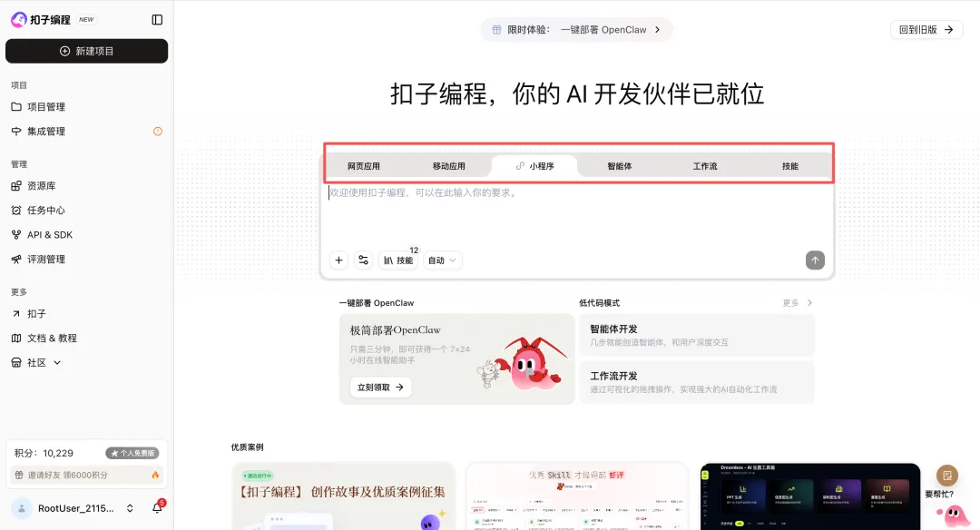
Task: Click the 项目管理 folder icon
Action: pyautogui.click(x=16, y=107)
